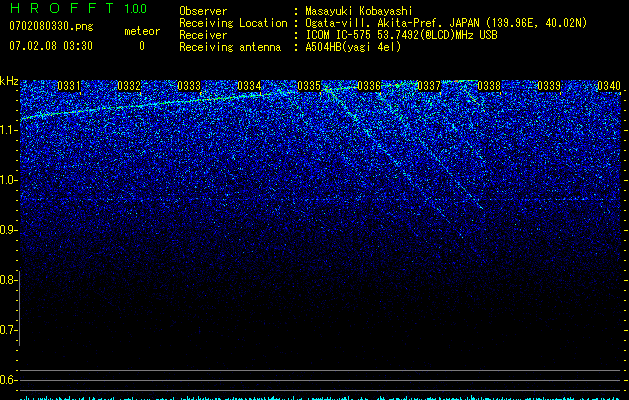Click the Receiver label

pos(203,35)
